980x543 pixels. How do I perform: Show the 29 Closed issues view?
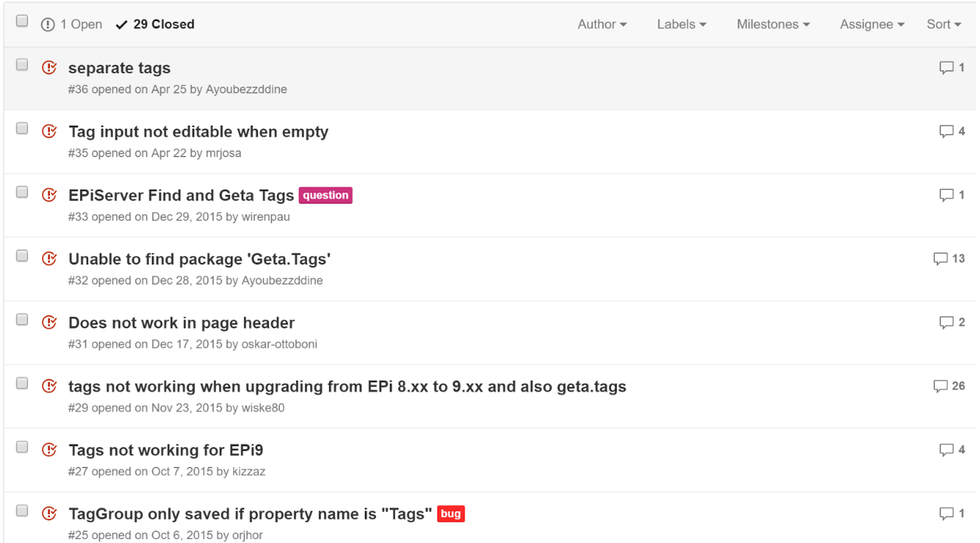154,24
